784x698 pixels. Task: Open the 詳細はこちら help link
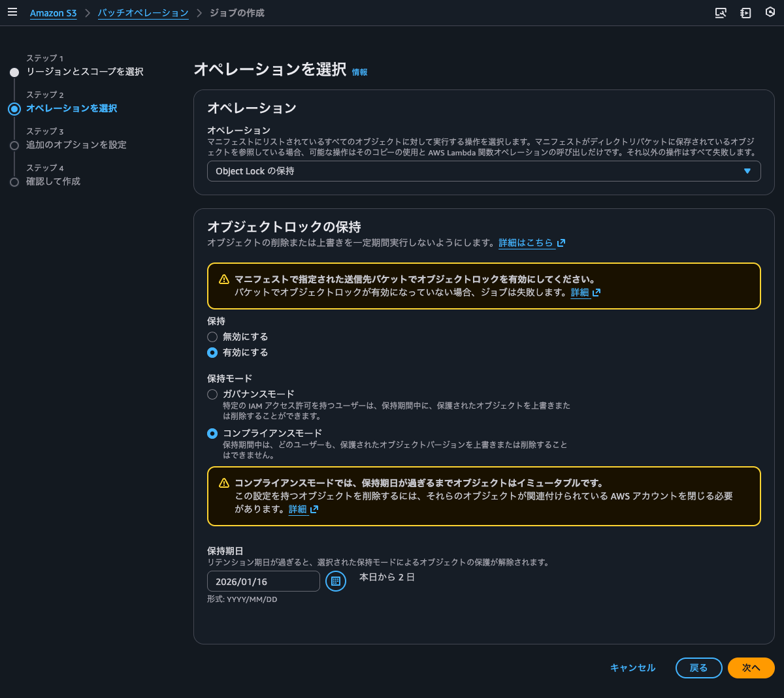click(529, 242)
